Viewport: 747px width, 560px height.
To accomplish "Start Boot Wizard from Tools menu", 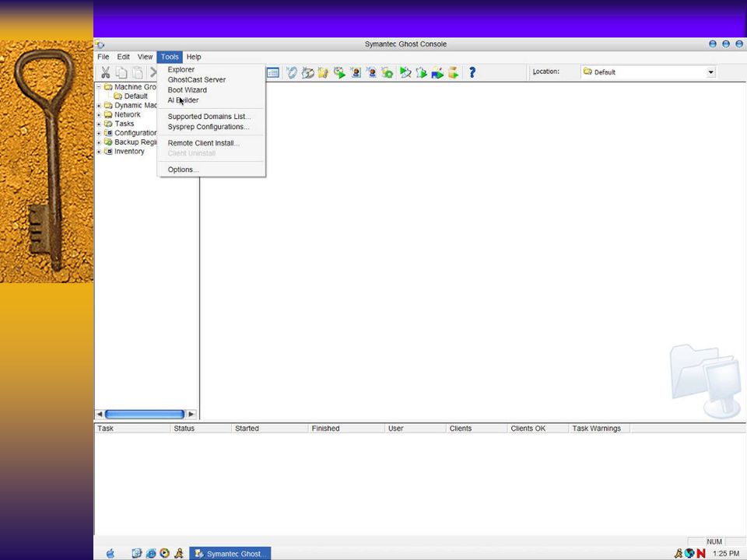I will pyautogui.click(x=212, y=90).
